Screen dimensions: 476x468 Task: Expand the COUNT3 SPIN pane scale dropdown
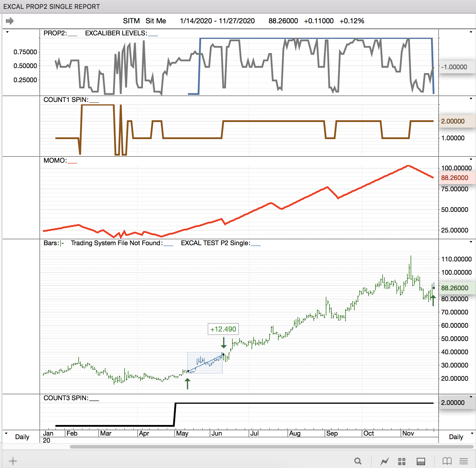coord(471,397)
